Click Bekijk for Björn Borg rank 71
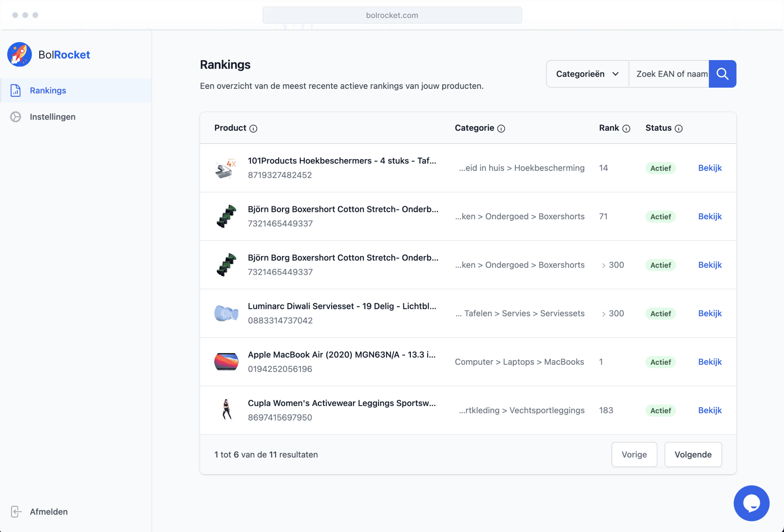This screenshot has width=784, height=532. pos(710,216)
